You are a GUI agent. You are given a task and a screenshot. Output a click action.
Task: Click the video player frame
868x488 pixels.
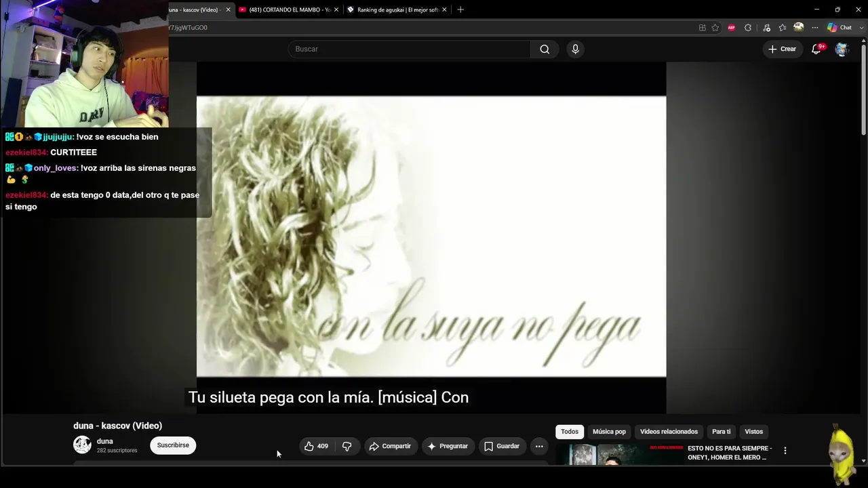coord(431,237)
